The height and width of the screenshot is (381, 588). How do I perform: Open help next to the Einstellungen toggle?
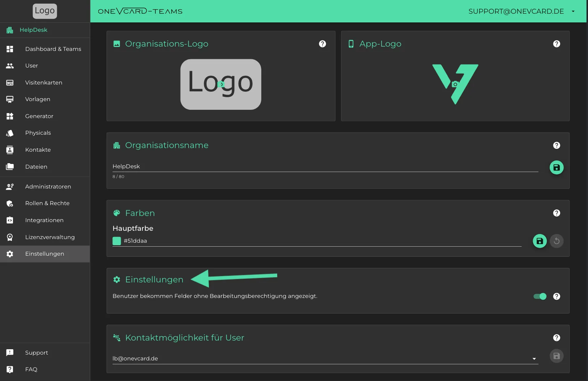pyautogui.click(x=557, y=296)
